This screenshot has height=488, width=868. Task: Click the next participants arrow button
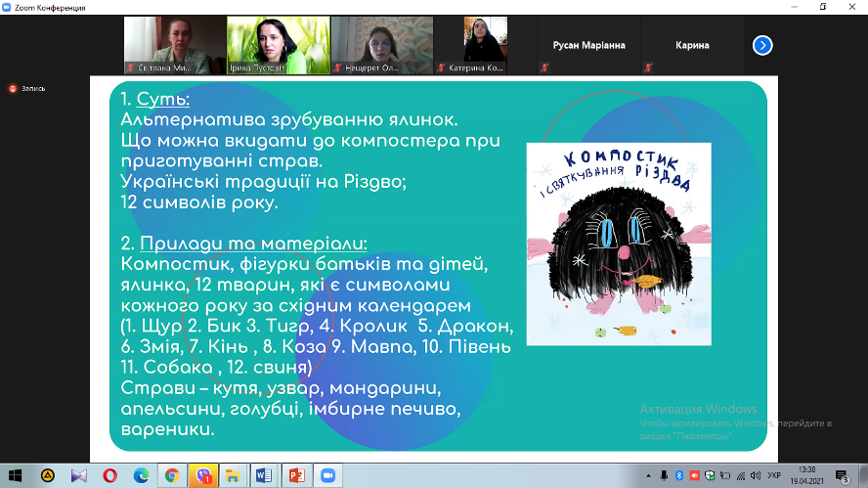coord(762,45)
